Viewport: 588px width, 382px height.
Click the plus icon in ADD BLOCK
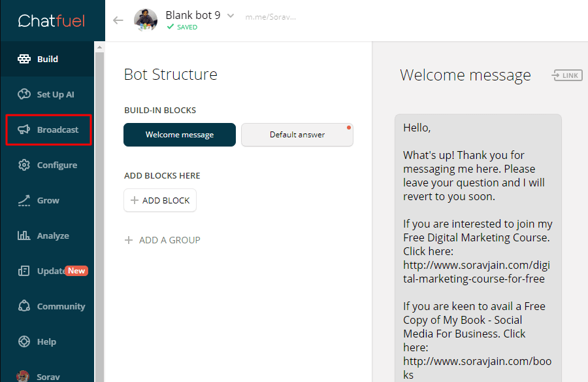coord(134,200)
